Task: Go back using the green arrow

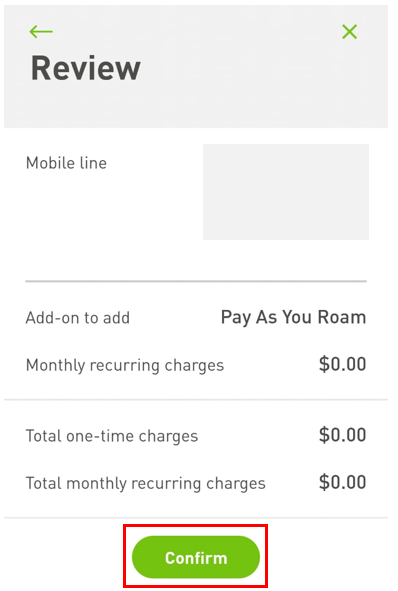Action: pyautogui.click(x=41, y=32)
